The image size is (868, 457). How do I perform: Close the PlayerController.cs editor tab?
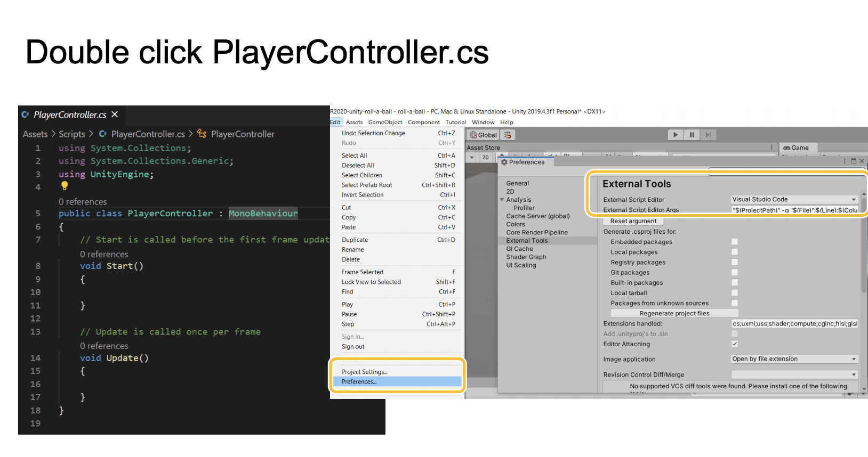coord(115,115)
